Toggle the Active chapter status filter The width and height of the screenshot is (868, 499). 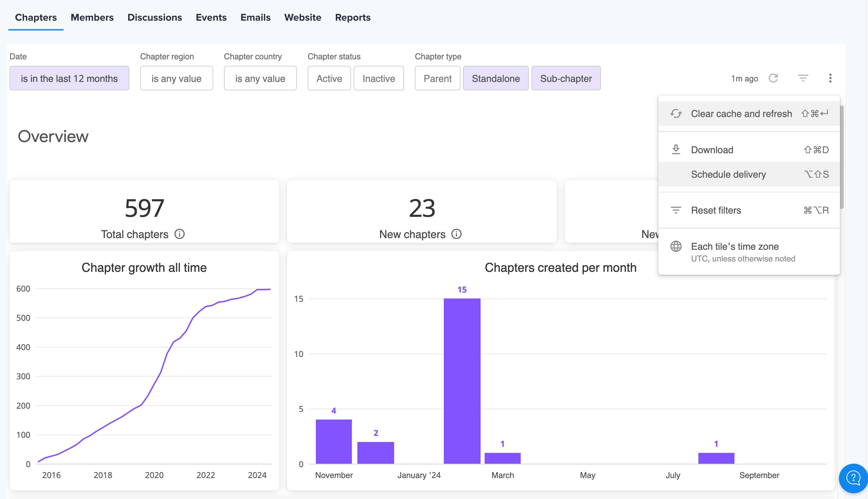[329, 78]
